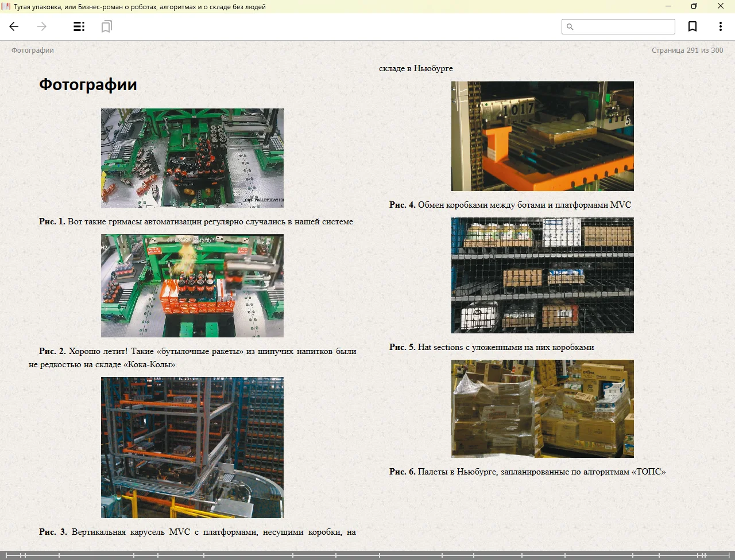Image resolution: width=735 pixels, height=560 pixels.
Task: Open Figure 3 MVC vertical carousel photo
Action: [192, 448]
